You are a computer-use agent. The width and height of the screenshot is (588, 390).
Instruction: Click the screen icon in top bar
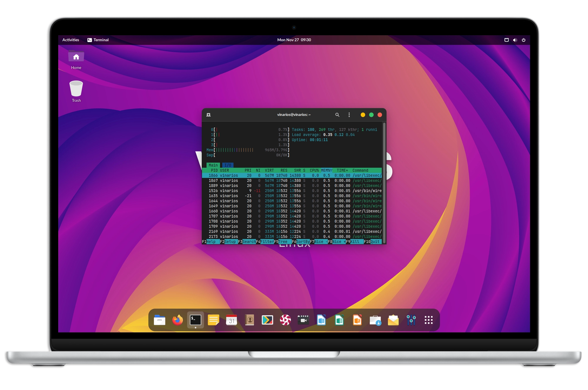[x=507, y=40]
